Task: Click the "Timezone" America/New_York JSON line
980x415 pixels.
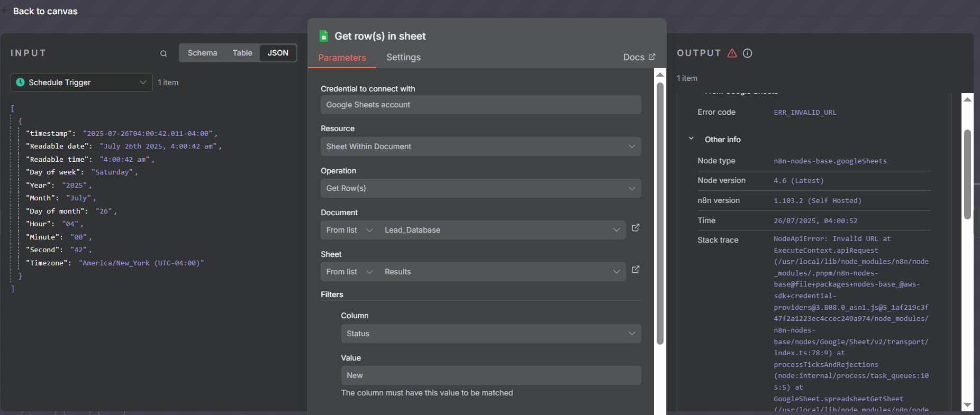Action: tap(115, 263)
